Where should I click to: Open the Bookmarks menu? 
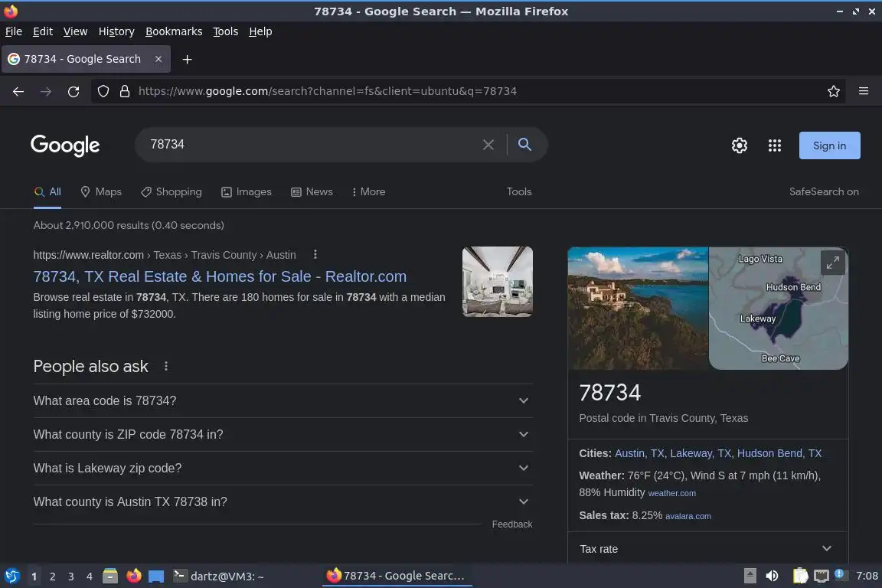click(x=174, y=31)
